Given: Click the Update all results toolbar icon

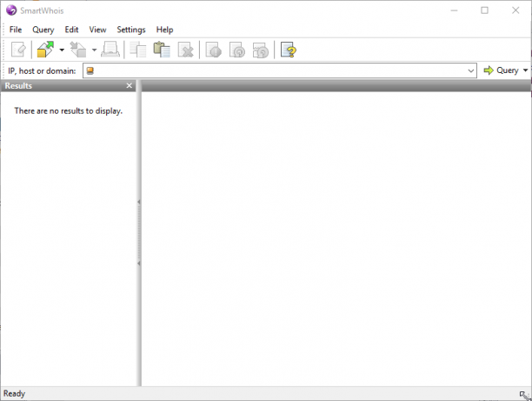Looking at the screenshot, I should pyautogui.click(x=261, y=50).
